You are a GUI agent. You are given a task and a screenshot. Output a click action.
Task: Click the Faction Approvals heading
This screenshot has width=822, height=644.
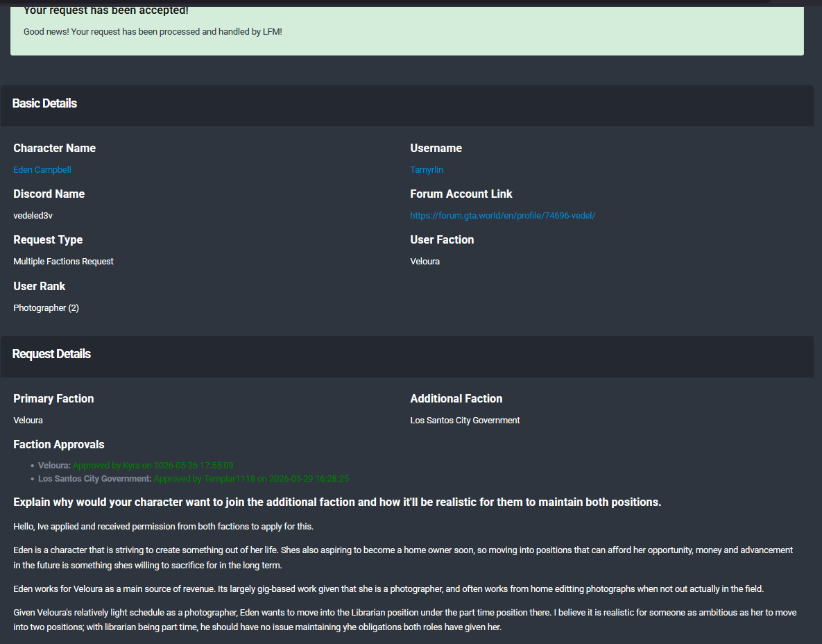59,444
